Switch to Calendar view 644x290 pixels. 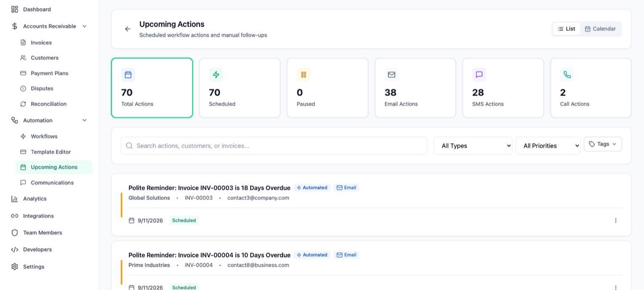pyautogui.click(x=600, y=28)
